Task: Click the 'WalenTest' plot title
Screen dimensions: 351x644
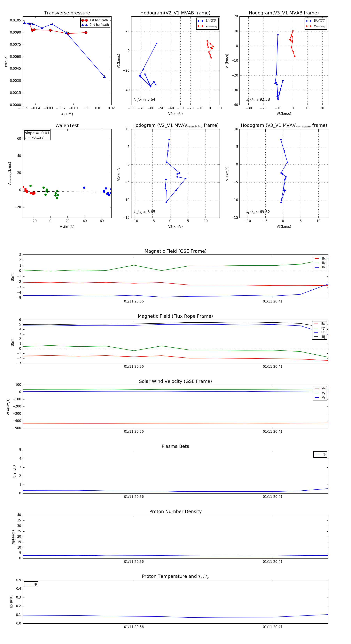Action: pos(67,125)
